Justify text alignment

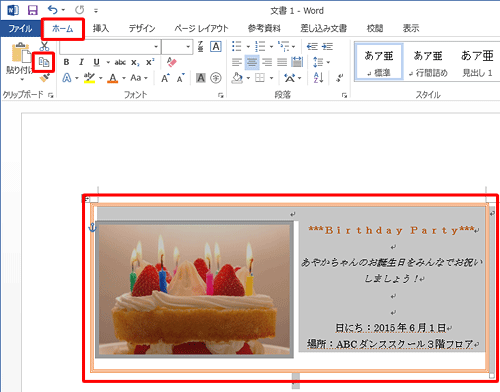pyautogui.click(x=282, y=62)
